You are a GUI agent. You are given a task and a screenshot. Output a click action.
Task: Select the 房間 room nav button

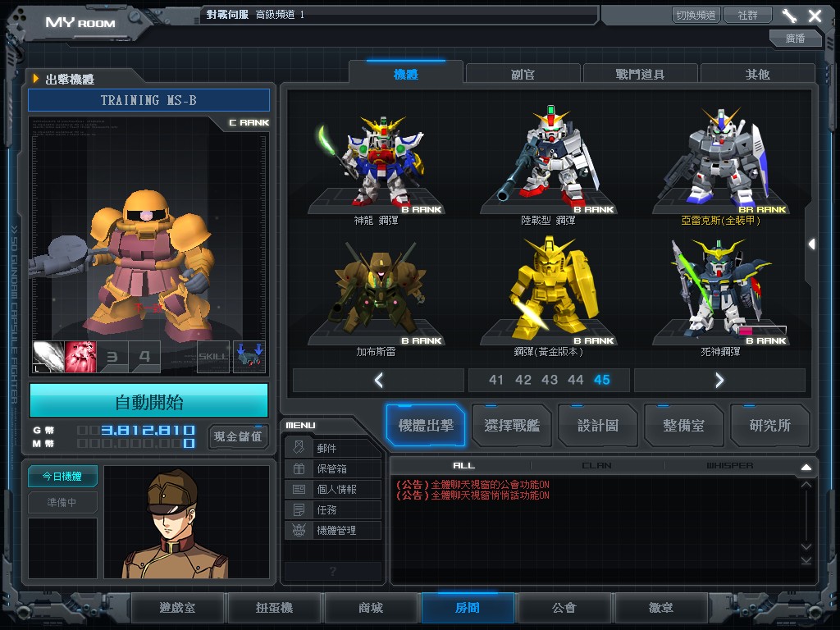point(468,608)
